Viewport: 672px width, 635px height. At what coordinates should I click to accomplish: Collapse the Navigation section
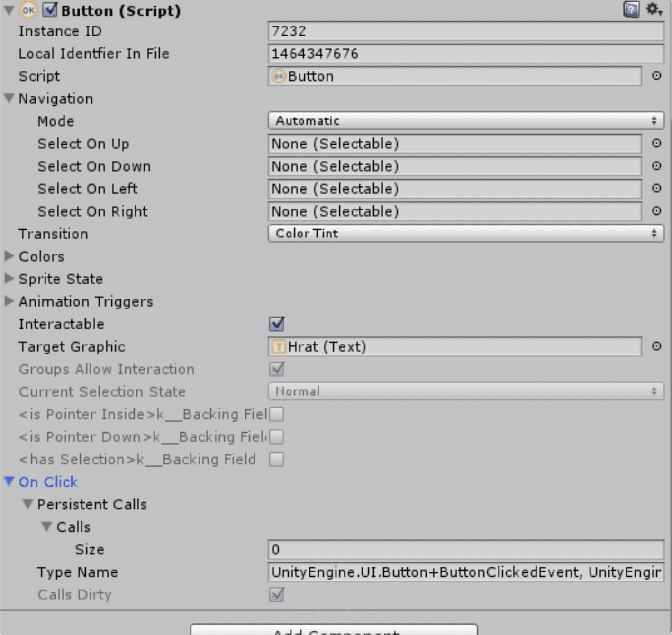(9, 99)
